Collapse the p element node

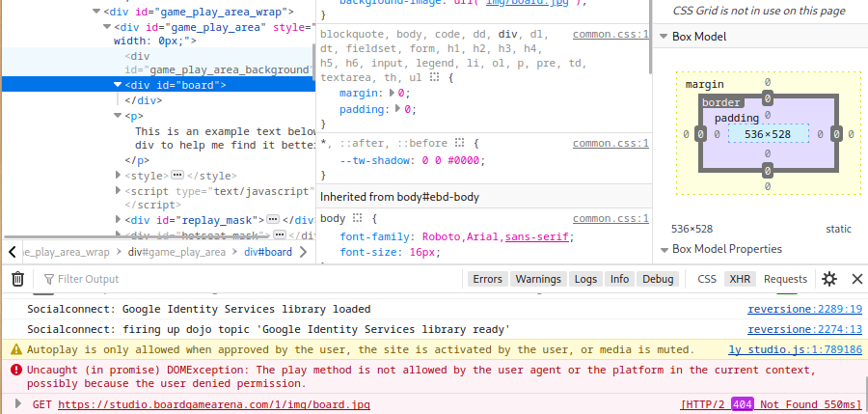pyautogui.click(x=118, y=115)
